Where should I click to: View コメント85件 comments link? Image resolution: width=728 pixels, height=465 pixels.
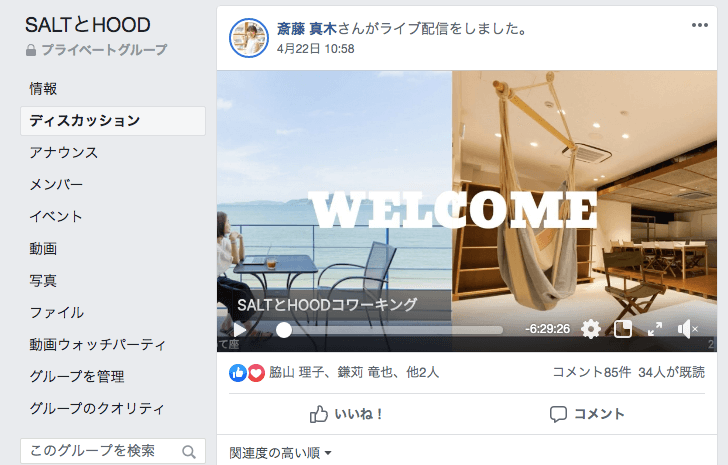coord(592,372)
